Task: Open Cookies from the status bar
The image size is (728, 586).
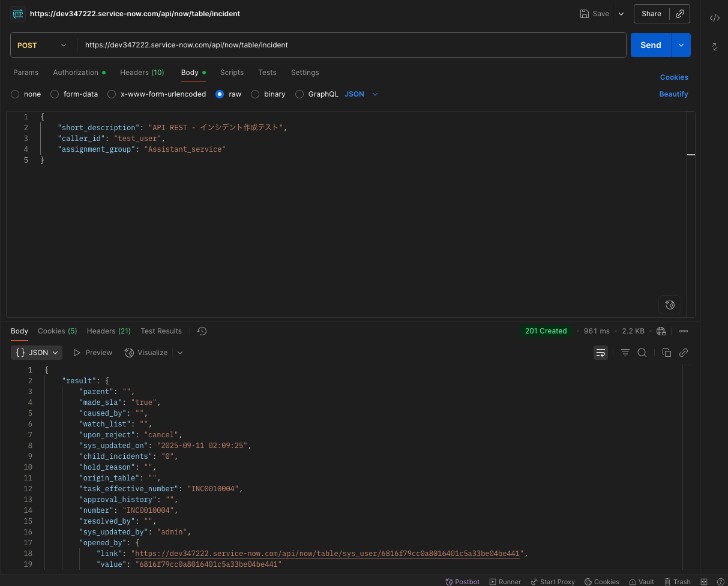Action: point(601,582)
